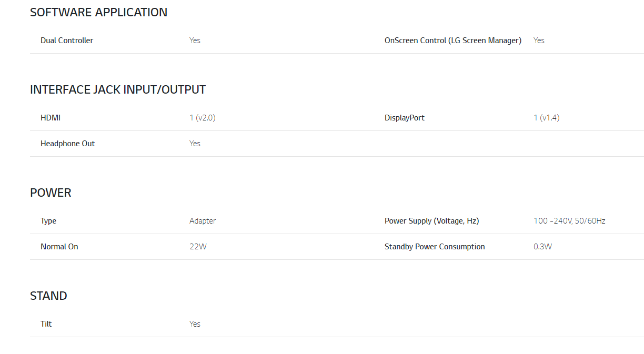
Task: Select the power Type label
Action: pos(48,221)
